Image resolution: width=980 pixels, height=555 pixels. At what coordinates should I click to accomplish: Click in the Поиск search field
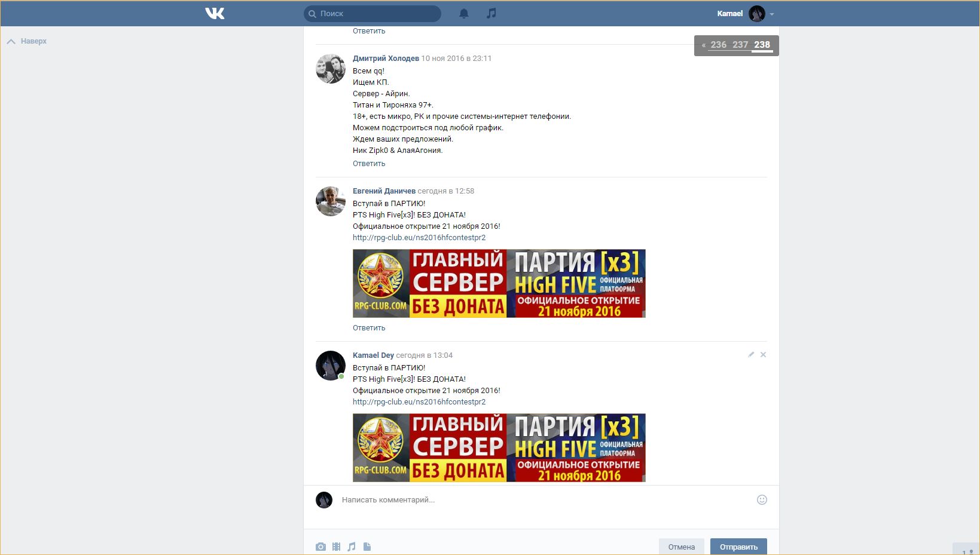tap(377, 13)
